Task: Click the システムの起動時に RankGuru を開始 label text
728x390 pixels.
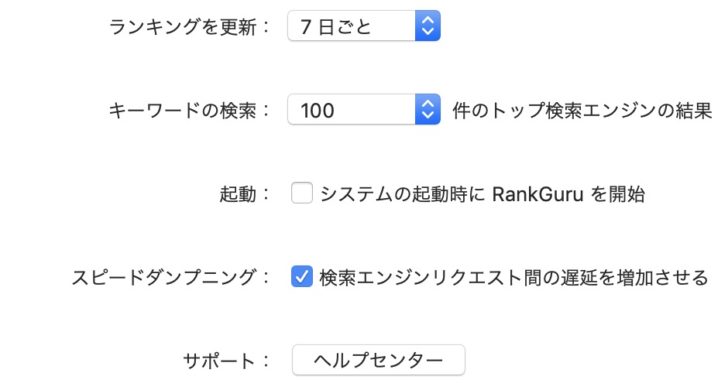Action: coord(482,194)
